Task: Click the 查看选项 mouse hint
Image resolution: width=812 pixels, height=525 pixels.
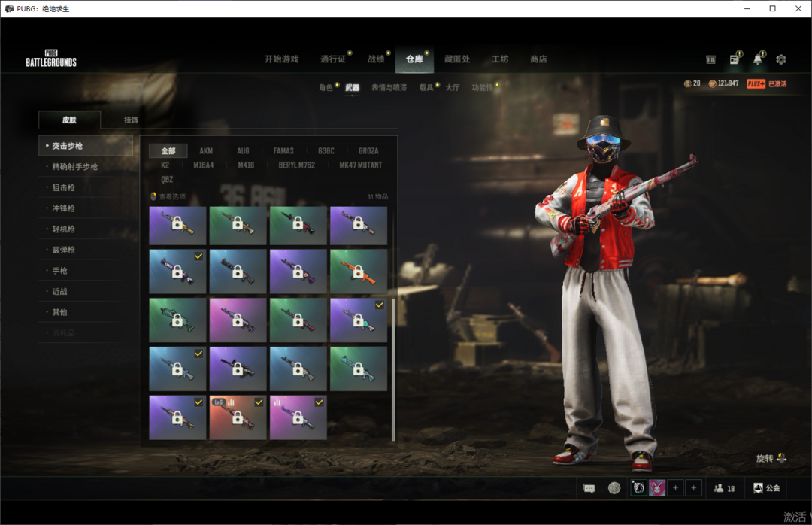Action: tap(168, 196)
